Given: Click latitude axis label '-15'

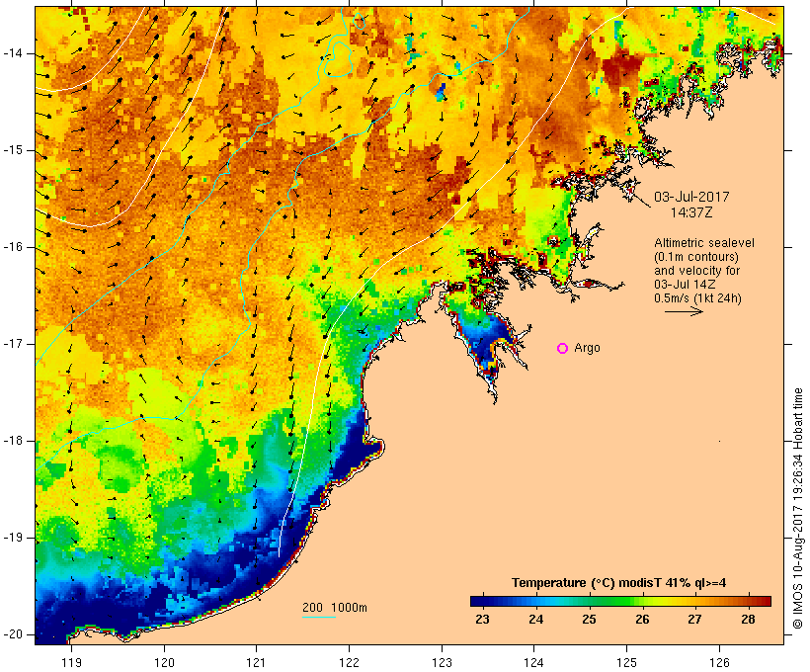Looking at the screenshot, I should click(x=13, y=150).
